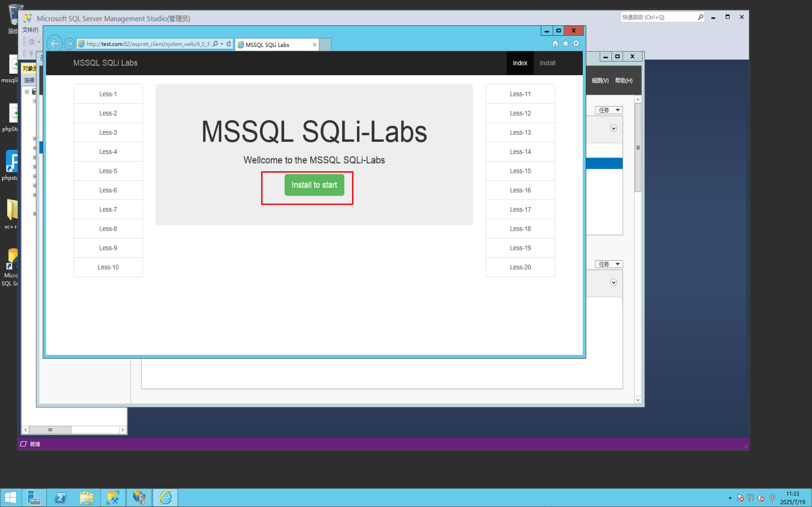Launch Windows PowerShell from taskbar
This screenshot has width=812, height=507.
(60, 497)
